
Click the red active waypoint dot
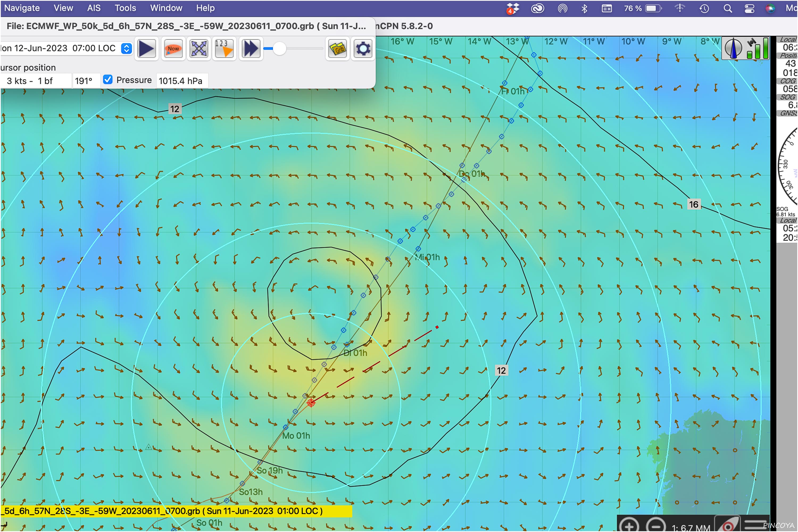pyautogui.click(x=437, y=327)
